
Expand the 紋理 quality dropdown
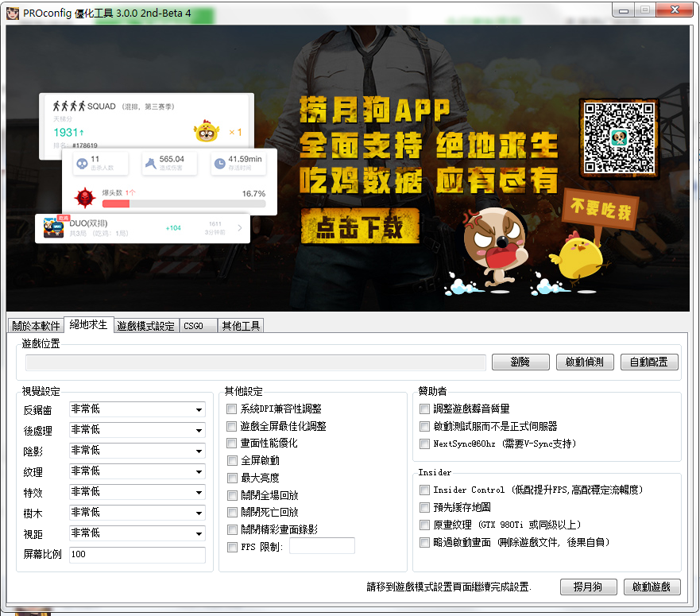(137, 471)
